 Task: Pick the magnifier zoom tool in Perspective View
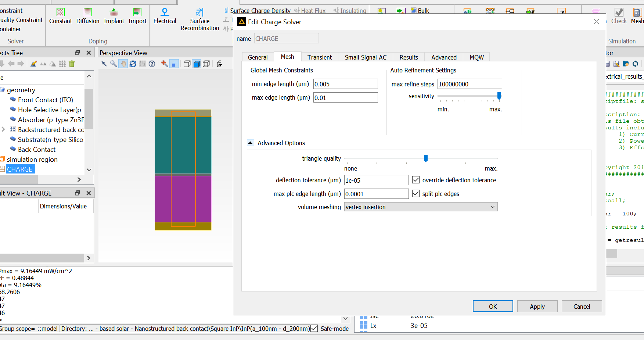(x=114, y=64)
